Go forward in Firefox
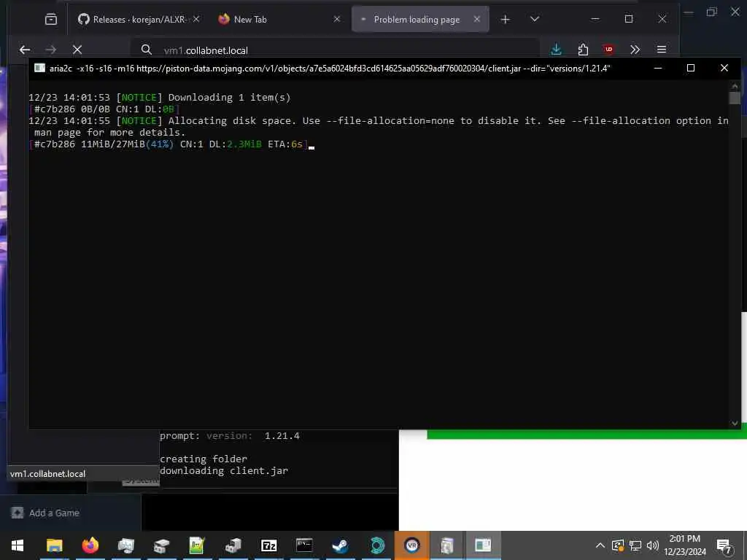Viewport: 747px width, 560px height. (50, 50)
